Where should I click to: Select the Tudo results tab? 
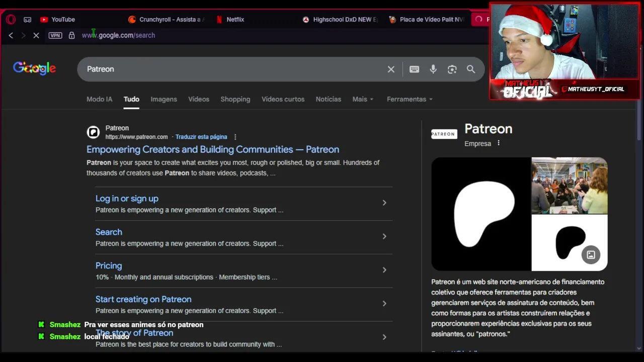click(x=131, y=99)
